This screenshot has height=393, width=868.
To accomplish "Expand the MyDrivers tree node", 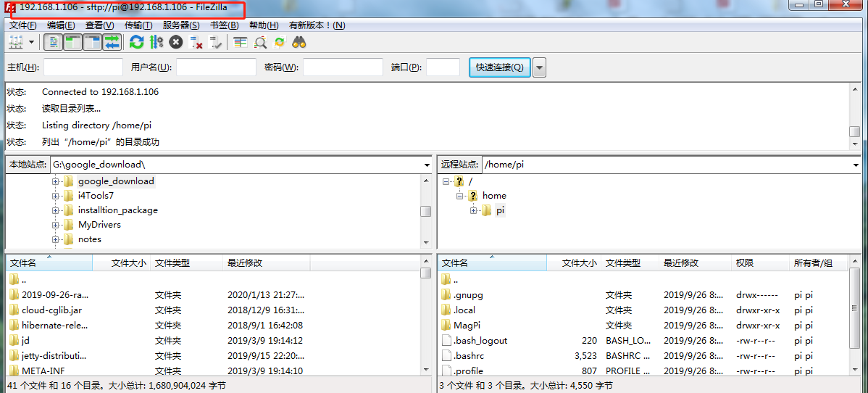I will 55,225.
